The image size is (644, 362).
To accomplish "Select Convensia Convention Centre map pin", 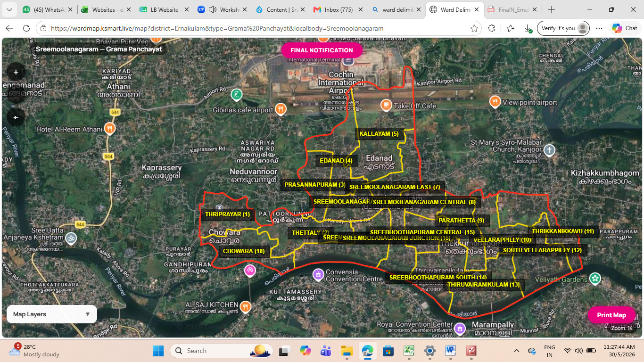I will pyautogui.click(x=318, y=274).
